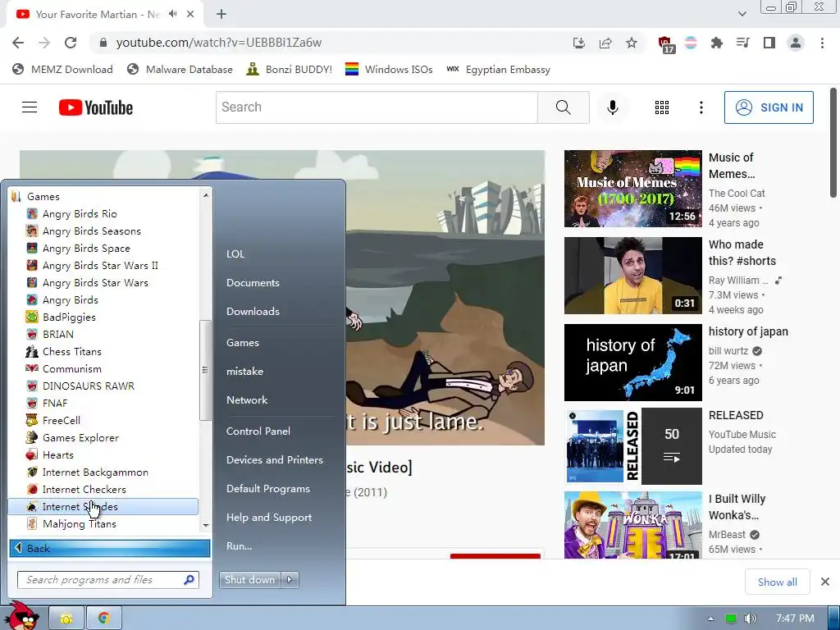
Task: Show hidden system tray icons
Action: [710, 619]
